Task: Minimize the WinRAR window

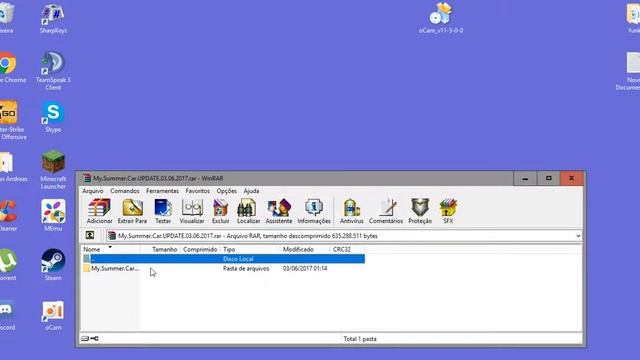Action: click(525, 178)
